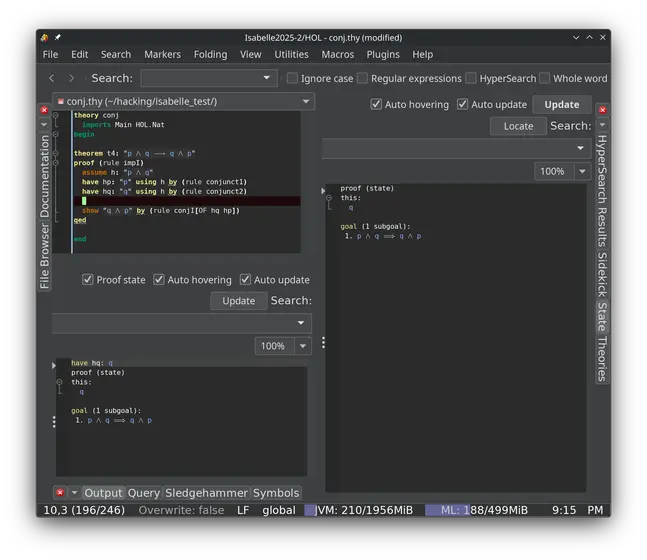Open left dock menu arrow below red X
The image size is (647, 560).
(x=44, y=124)
